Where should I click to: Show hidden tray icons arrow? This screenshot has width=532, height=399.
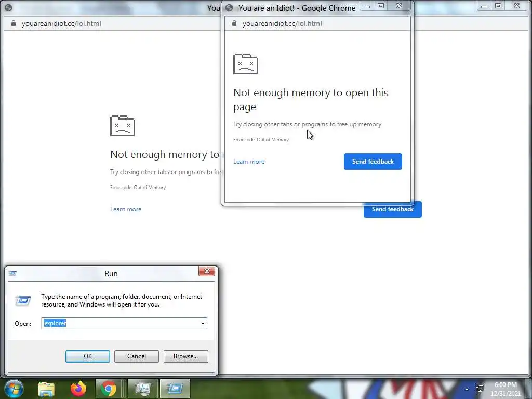click(x=467, y=389)
